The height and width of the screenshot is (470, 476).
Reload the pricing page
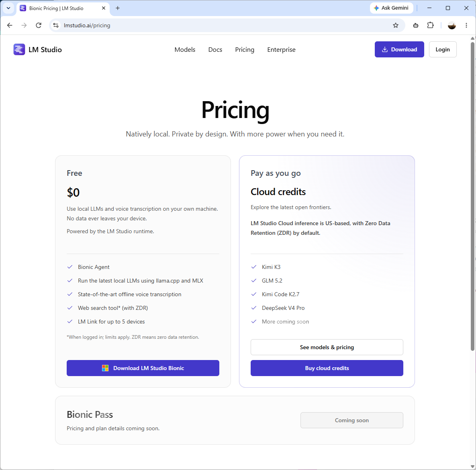[39, 26]
